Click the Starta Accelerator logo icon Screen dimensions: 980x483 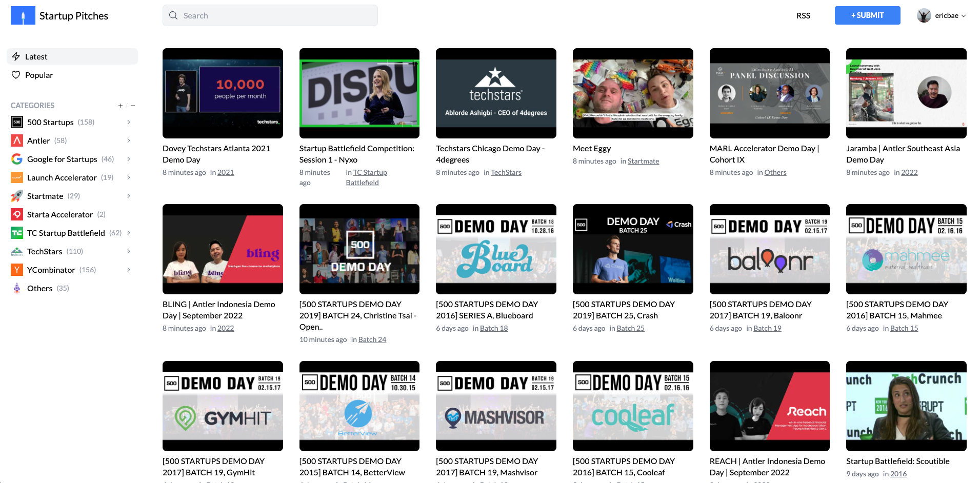pos(17,214)
